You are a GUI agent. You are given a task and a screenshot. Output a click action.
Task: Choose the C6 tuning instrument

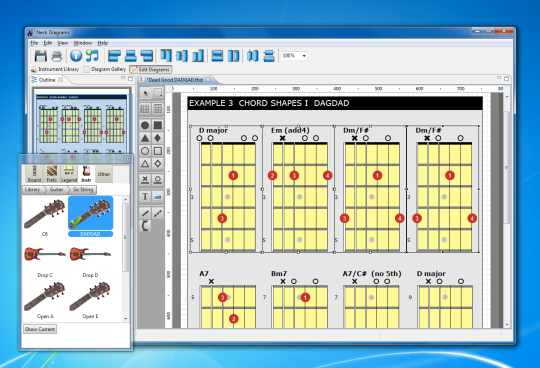[x=45, y=217]
